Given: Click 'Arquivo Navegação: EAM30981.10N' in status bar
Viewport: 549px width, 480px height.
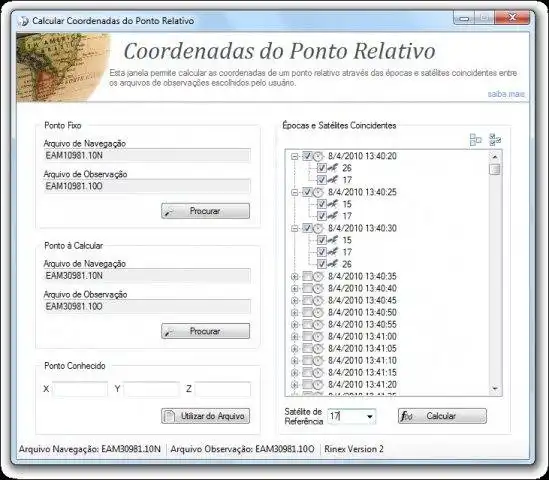Looking at the screenshot, I should [x=90, y=449].
